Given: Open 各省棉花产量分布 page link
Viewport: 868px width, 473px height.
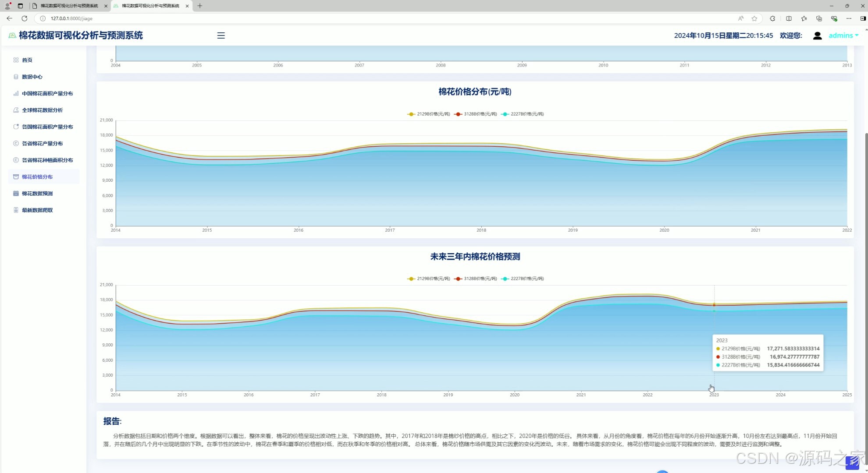Looking at the screenshot, I should point(42,143).
